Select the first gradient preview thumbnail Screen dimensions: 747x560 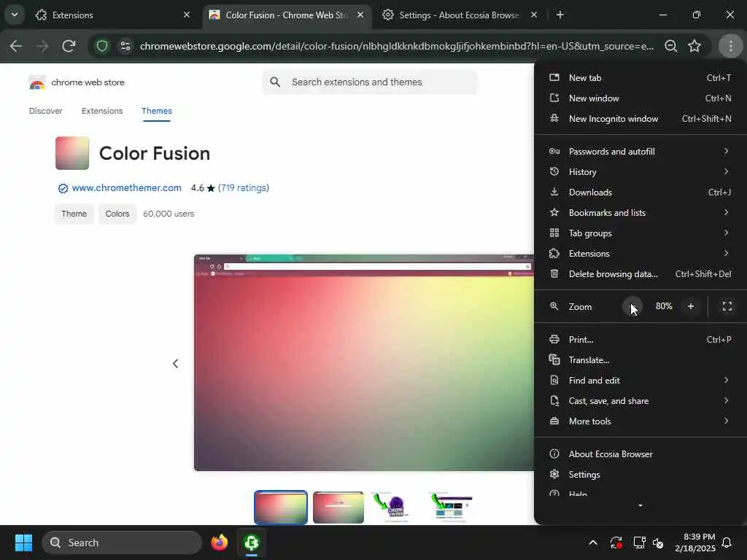tap(281, 507)
